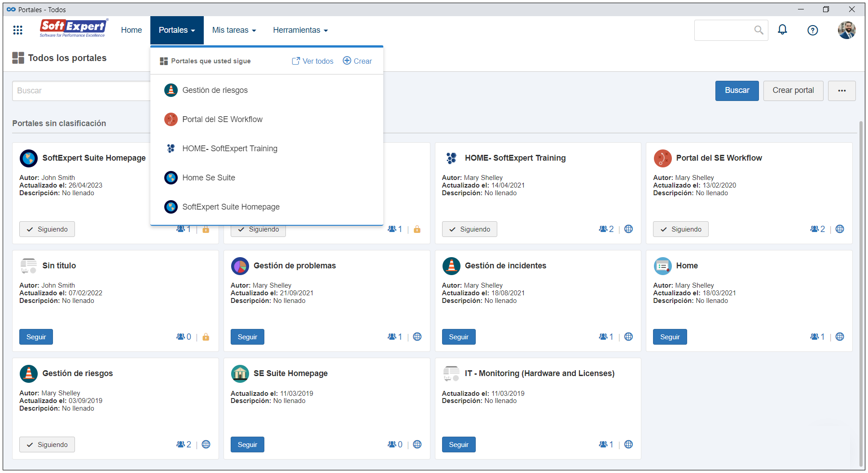Click the Ver todos link

(312, 61)
